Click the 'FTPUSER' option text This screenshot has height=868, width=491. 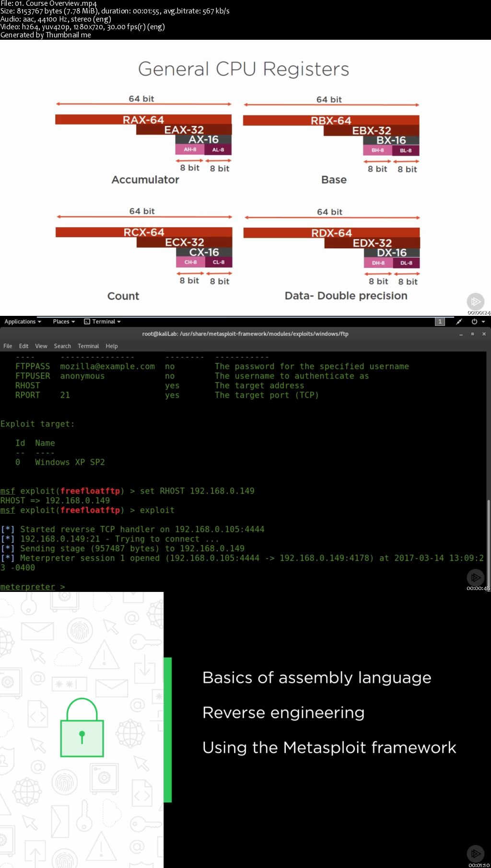click(x=33, y=376)
